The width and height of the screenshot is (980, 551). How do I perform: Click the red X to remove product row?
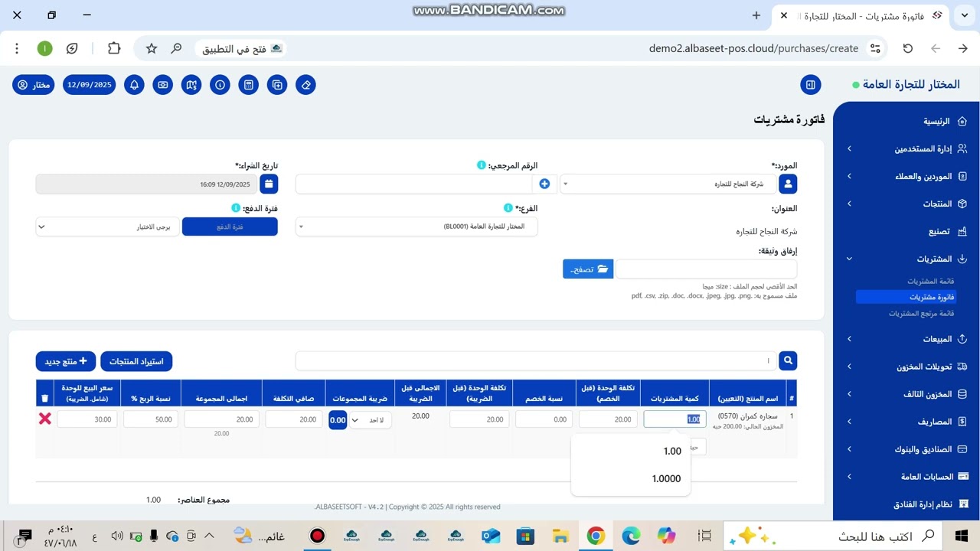pyautogui.click(x=45, y=419)
